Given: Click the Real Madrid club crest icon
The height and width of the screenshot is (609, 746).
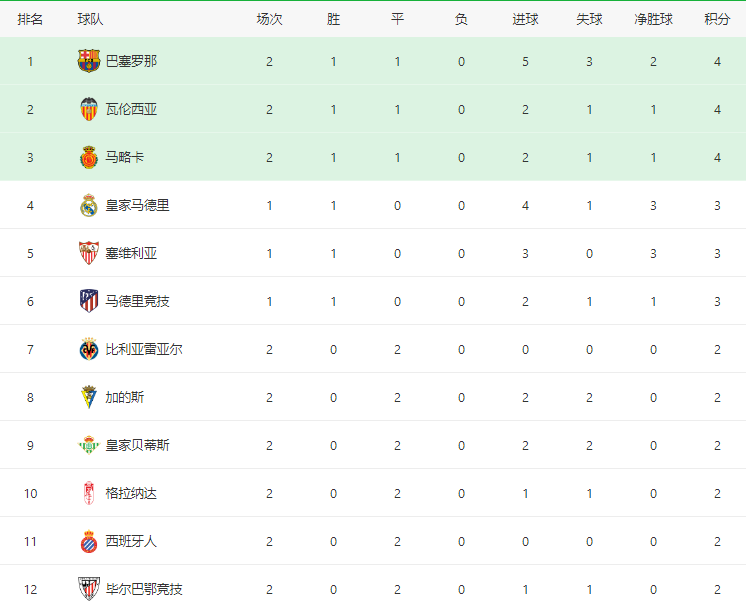Looking at the screenshot, I should [x=89, y=206].
